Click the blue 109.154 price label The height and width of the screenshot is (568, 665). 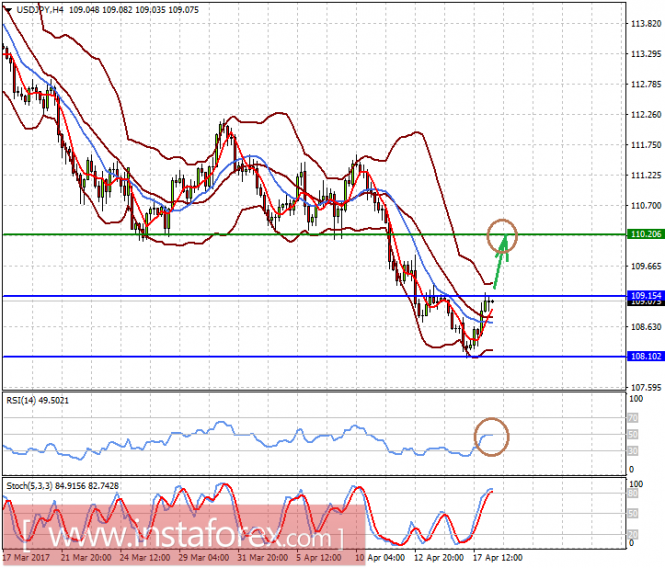(645, 295)
